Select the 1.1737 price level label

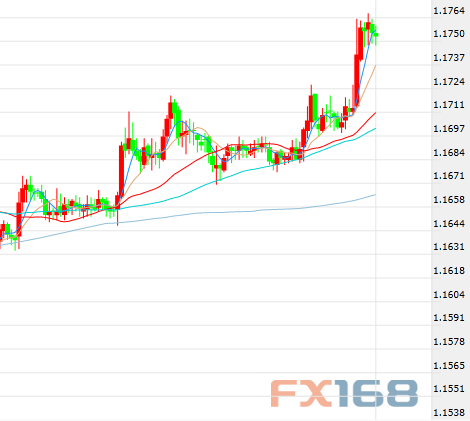[x=449, y=58]
